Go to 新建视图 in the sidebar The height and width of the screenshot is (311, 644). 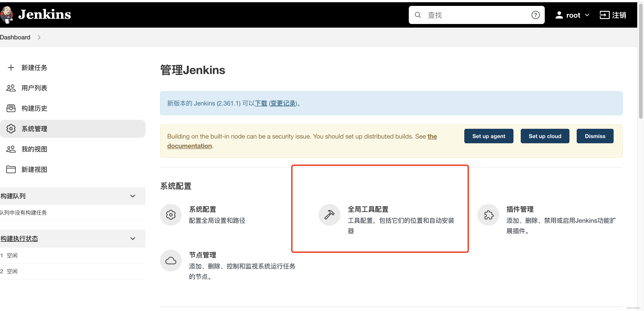pyautogui.click(x=34, y=170)
